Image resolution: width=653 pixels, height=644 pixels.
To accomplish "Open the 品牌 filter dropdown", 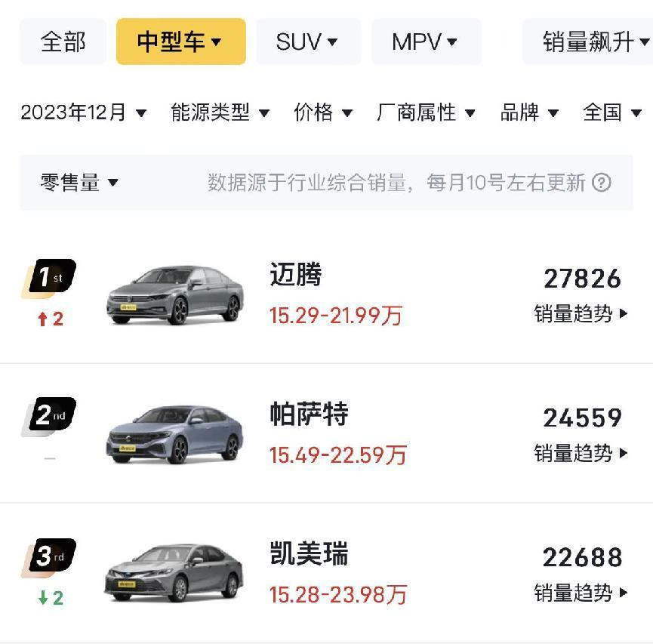I will (x=529, y=112).
